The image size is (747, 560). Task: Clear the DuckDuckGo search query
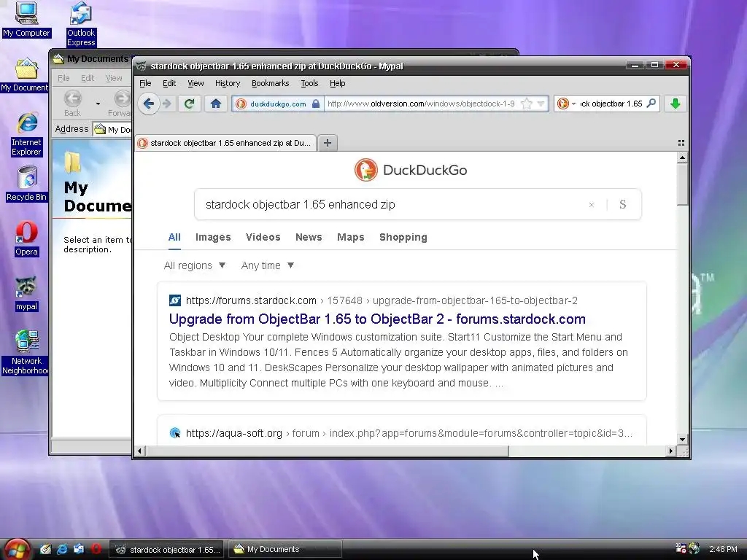[591, 205]
